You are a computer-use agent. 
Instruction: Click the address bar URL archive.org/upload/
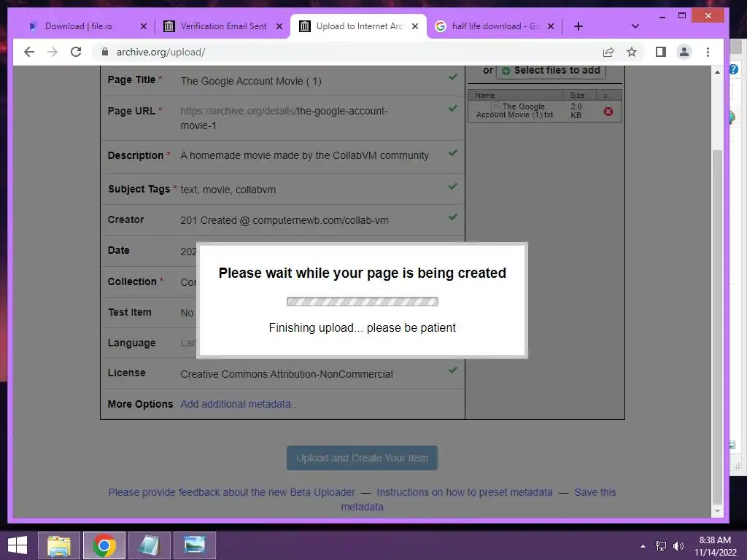[x=160, y=52]
